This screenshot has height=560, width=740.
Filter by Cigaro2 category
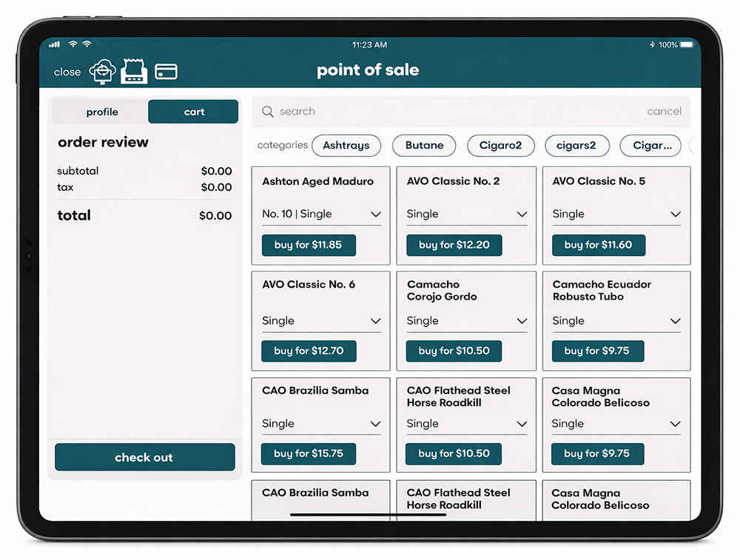tap(501, 145)
